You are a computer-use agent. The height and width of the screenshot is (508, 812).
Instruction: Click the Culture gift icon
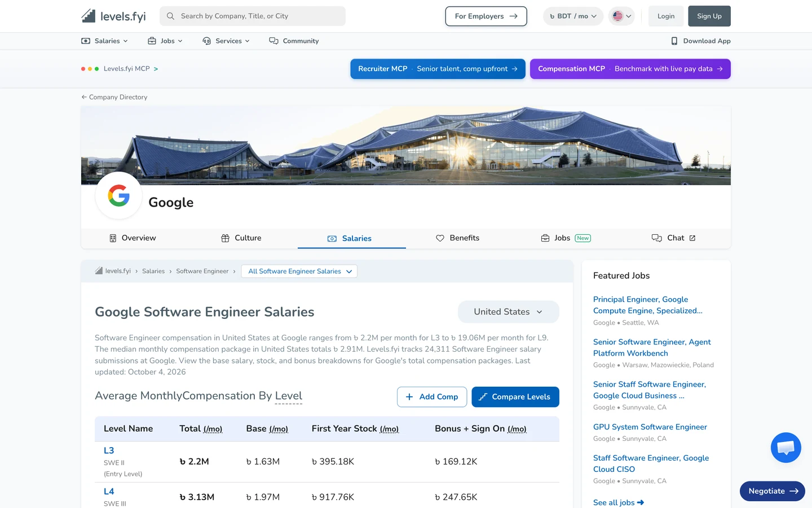tap(225, 238)
